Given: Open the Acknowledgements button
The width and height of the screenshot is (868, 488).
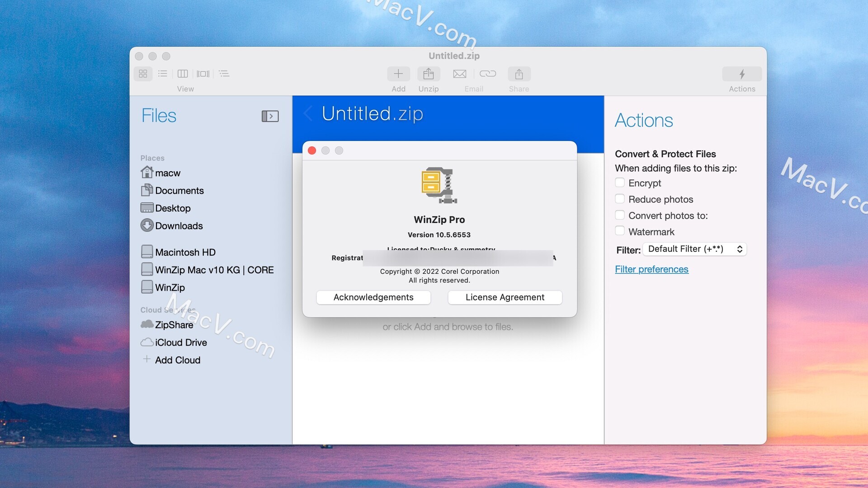Looking at the screenshot, I should pyautogui.click(x=373, y=297).
